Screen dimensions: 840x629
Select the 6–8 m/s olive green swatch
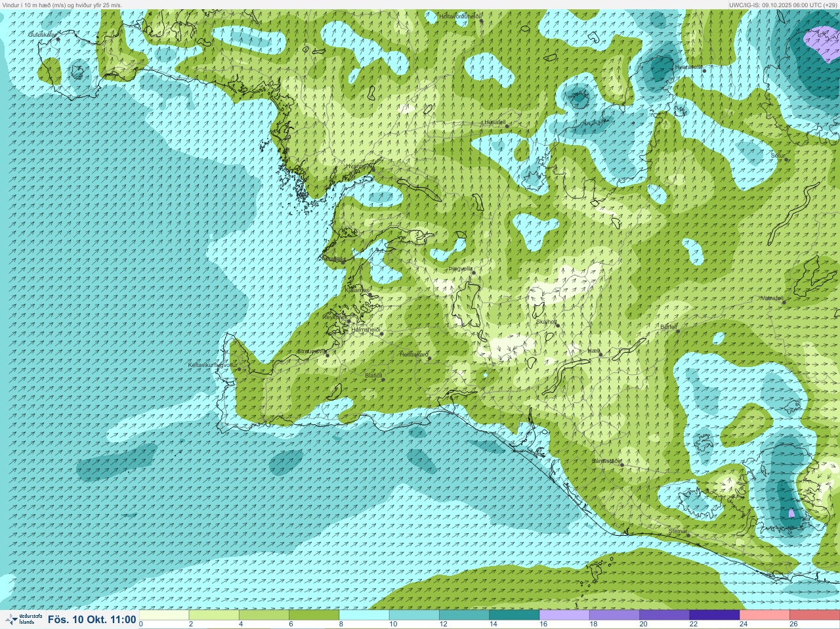(x=314, y=615)
